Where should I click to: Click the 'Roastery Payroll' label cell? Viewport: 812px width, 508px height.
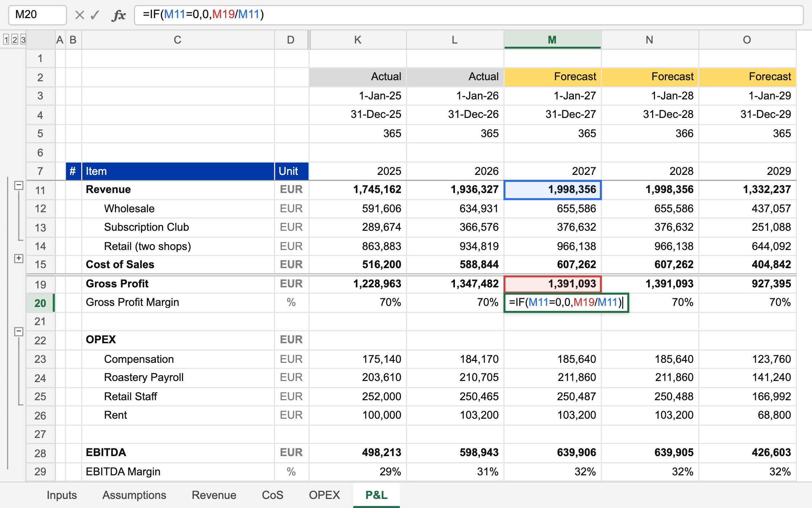click(178, 378)
